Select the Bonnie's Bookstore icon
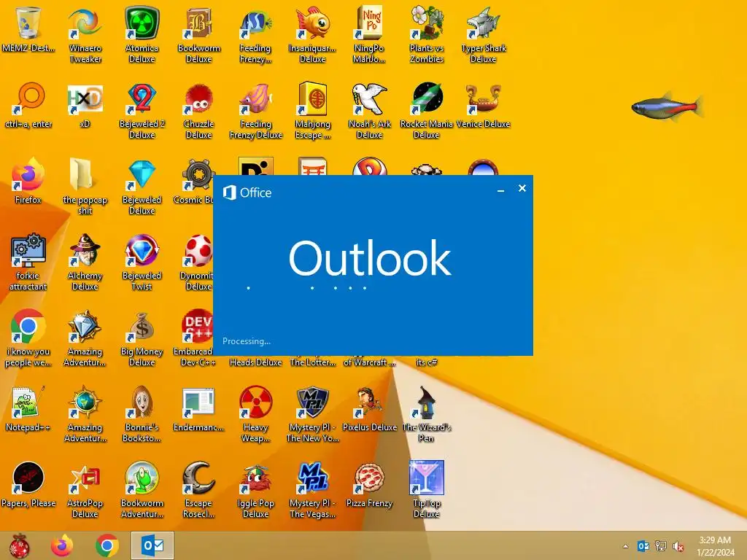The image size is (747, 560). click(142, 402)
